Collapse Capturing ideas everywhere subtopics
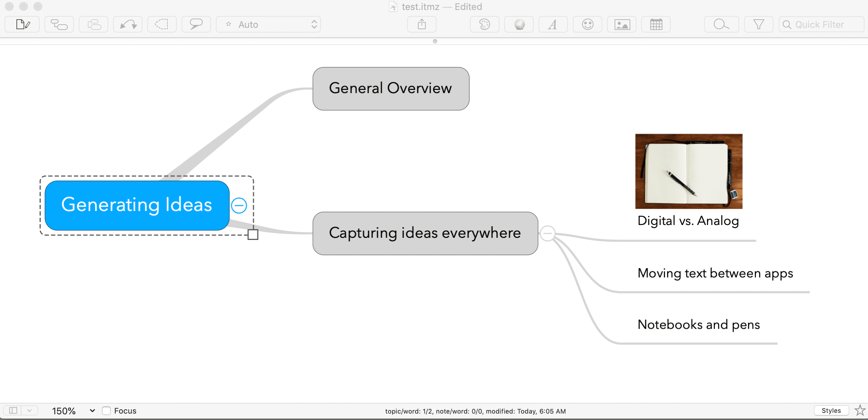 [x=547, y=234]
